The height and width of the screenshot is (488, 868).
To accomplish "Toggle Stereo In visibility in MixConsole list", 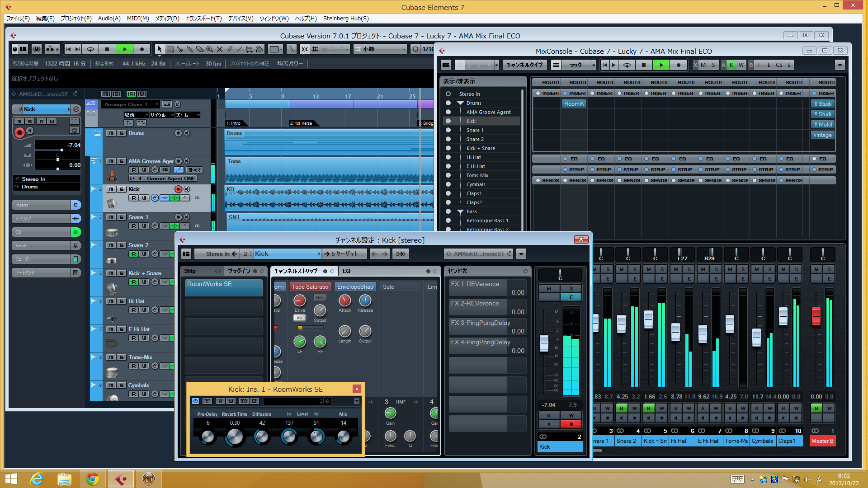I will (x=448, y=94).
